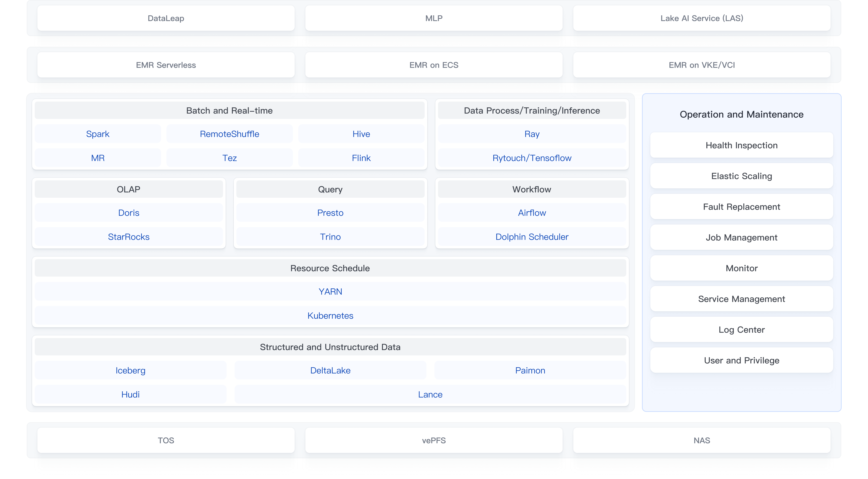Open the Dolphin Scheduler link
This screenshot has height=479, width=868.
pyautogui.click(x=531, y=237)
